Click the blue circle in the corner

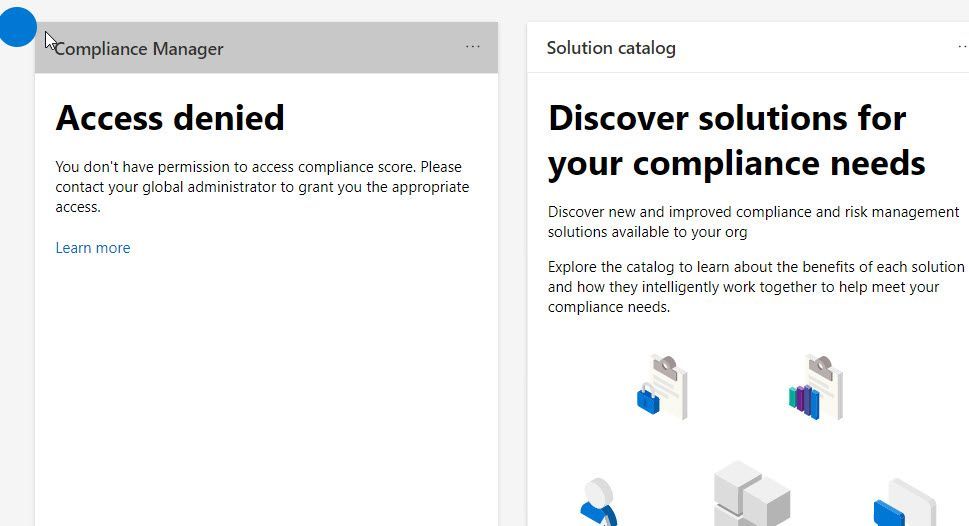pos(17,26)
